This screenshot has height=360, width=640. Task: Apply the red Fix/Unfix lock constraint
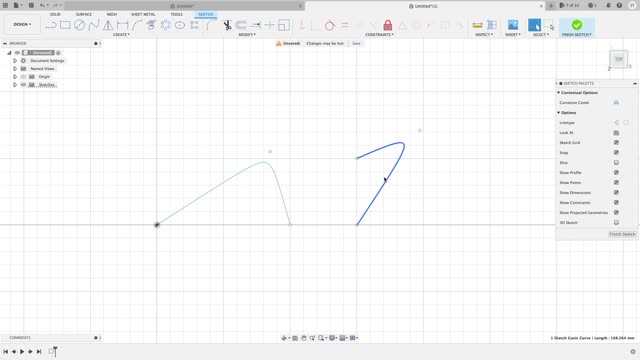click(x=388, y=25)
